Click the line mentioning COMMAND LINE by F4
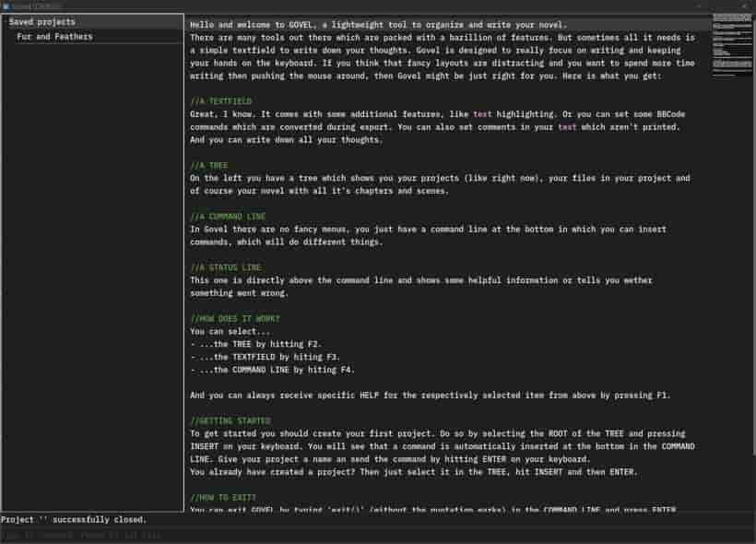756x544 pixels. 272,370
